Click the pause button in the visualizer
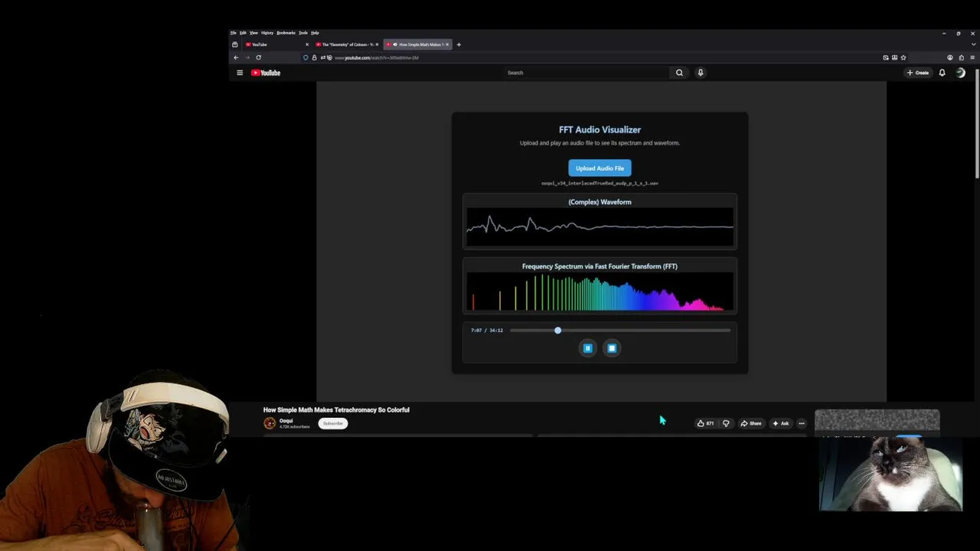Viewport: 980px width, 551px height. click(588, 348)
